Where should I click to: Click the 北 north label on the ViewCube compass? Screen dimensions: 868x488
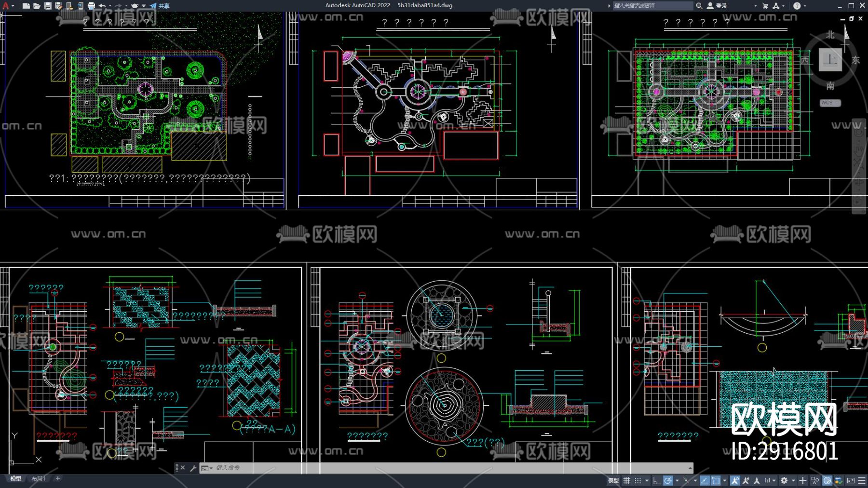click(830, 35)
